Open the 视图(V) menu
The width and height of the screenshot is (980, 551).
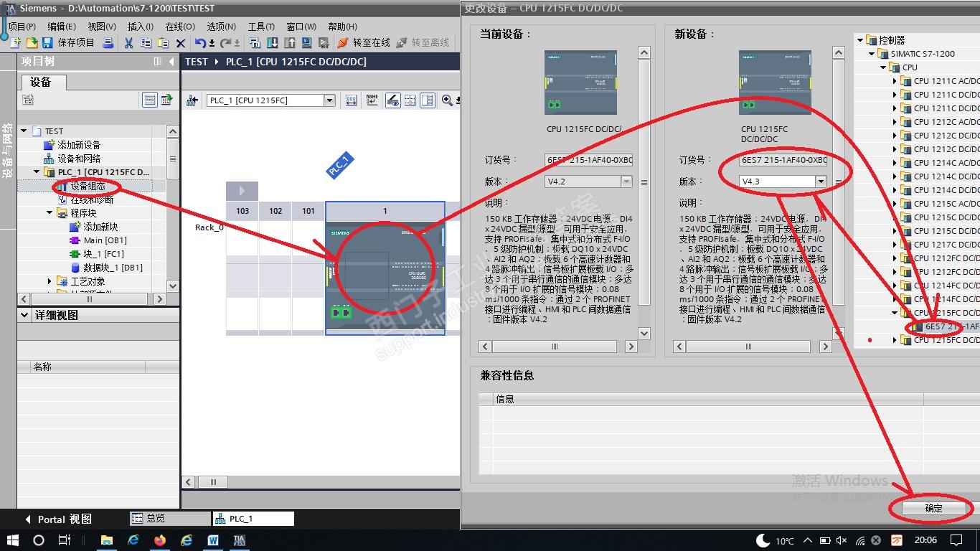tap(102, 27)
